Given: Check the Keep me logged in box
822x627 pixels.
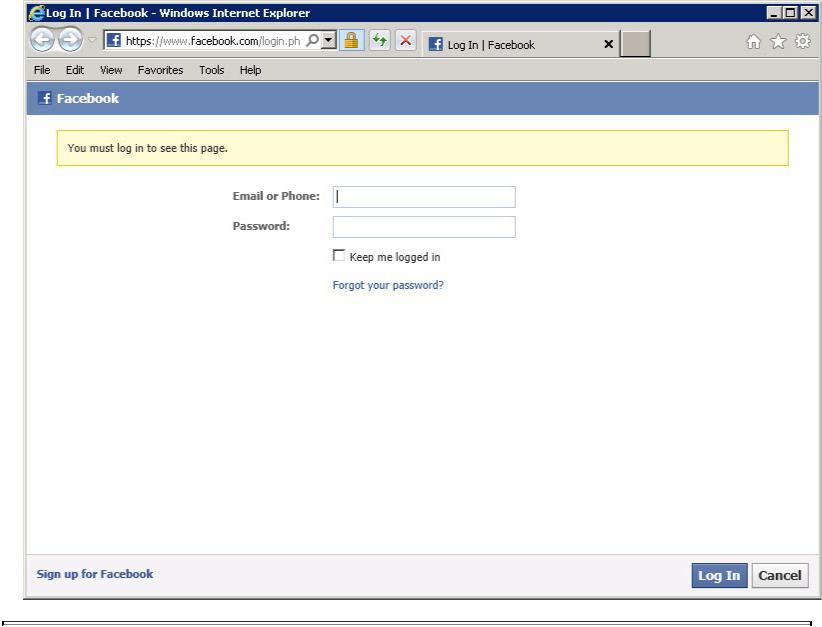Looking at the screenshot, I should [339, 255].
